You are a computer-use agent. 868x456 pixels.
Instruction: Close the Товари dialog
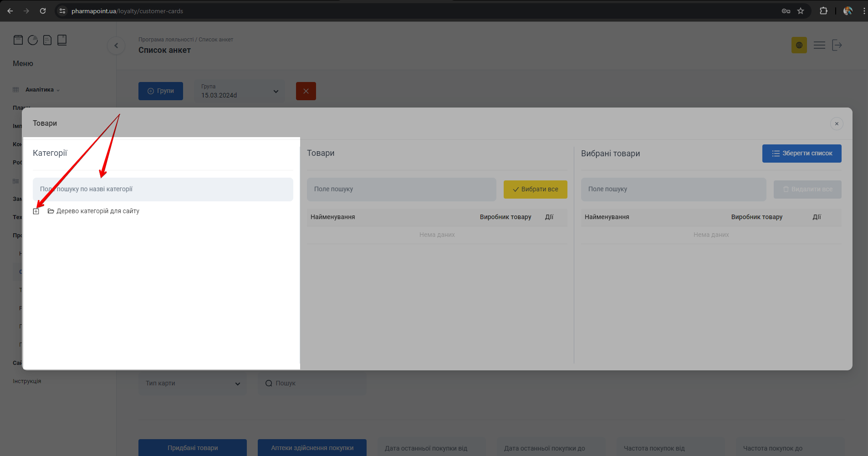click(x=837, y=124)
